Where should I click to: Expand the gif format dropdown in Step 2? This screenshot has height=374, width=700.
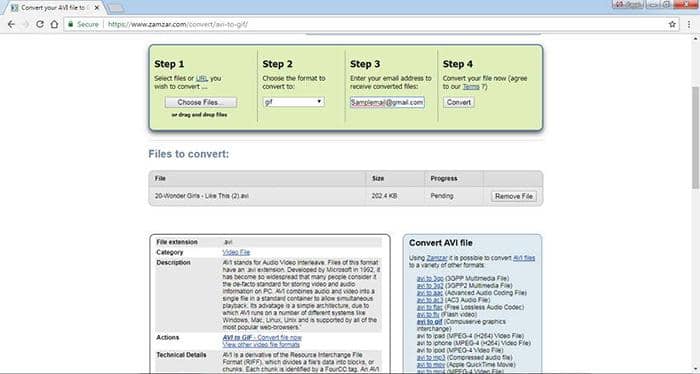pyautogui.click(x=293, y=102)
